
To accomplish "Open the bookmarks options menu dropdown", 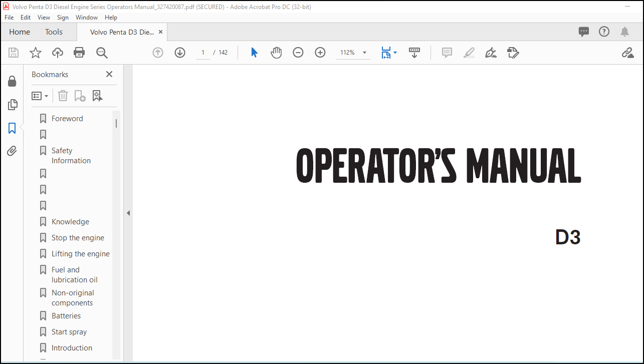I will (x=40, y=96).
